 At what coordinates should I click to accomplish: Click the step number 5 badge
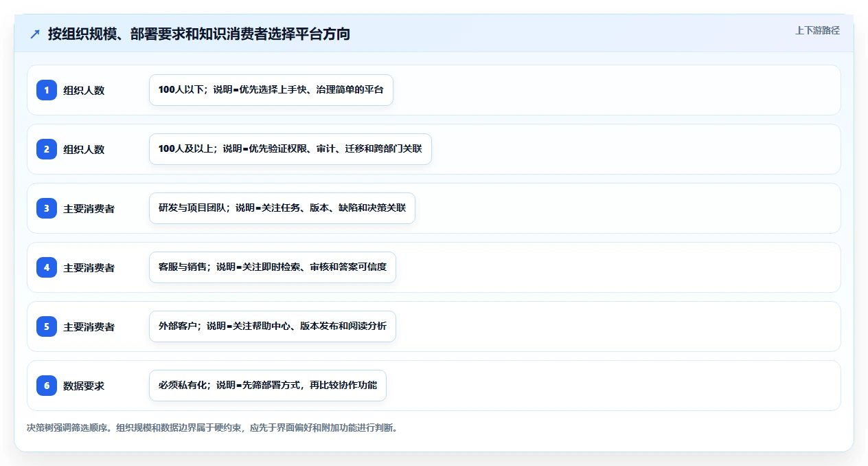click(x=47, y=326)
